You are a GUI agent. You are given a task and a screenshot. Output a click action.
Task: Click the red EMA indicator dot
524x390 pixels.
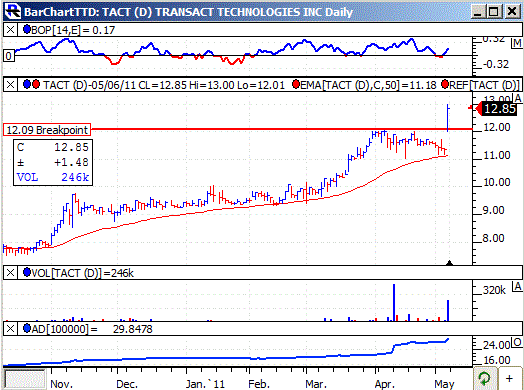point(296,85)
